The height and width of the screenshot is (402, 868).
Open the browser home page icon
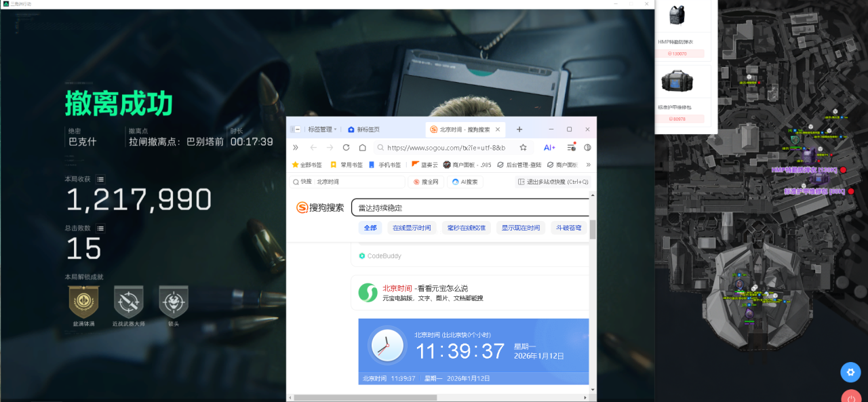(x=361, y=146)
